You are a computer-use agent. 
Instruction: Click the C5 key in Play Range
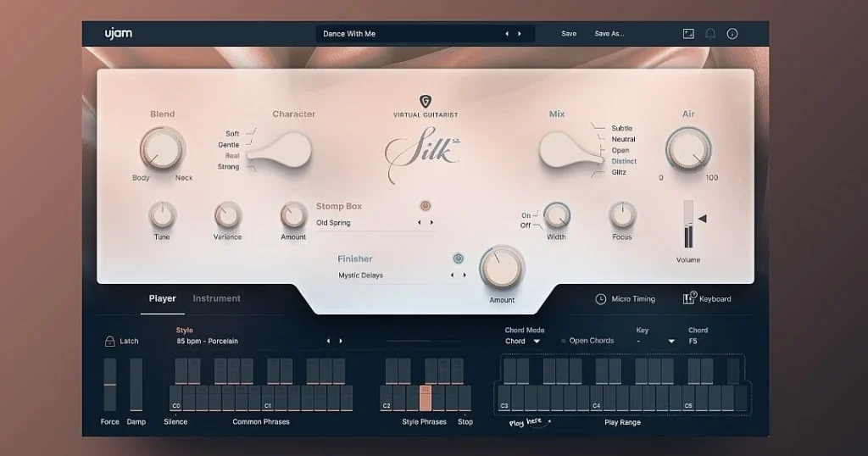pos(688,398)
